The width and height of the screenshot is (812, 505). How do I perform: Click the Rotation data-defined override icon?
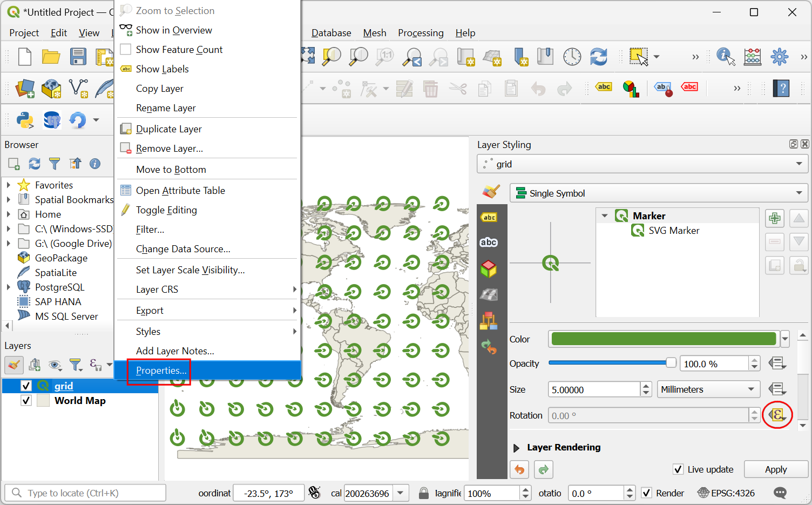click(777, 415)
